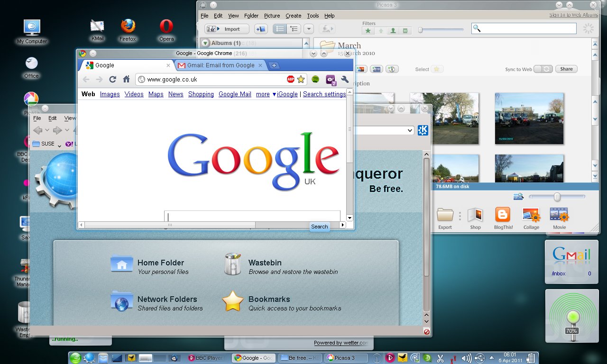607x364 pixels.
Task: Make a Movie in Picasa
Action: (x=559, y=218)
